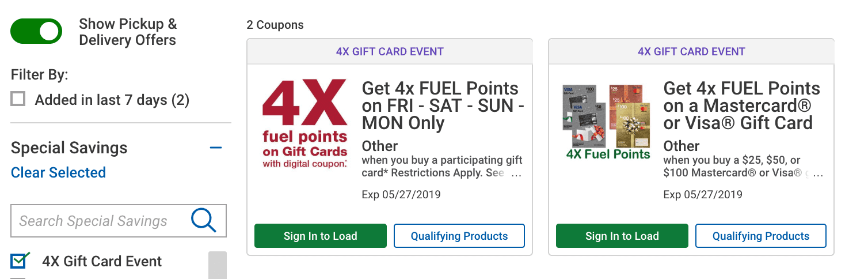The height and width of the screenshot is (279, 868).
Task: Open the 4x FUEL Points FRI-SAT-SUN-MON coupon title
Action: (443, 105)
